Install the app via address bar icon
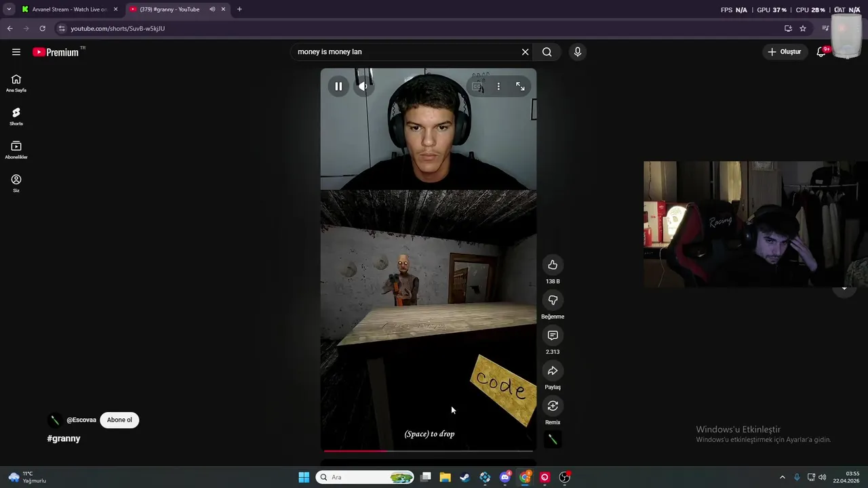 (x=788, y=28)
